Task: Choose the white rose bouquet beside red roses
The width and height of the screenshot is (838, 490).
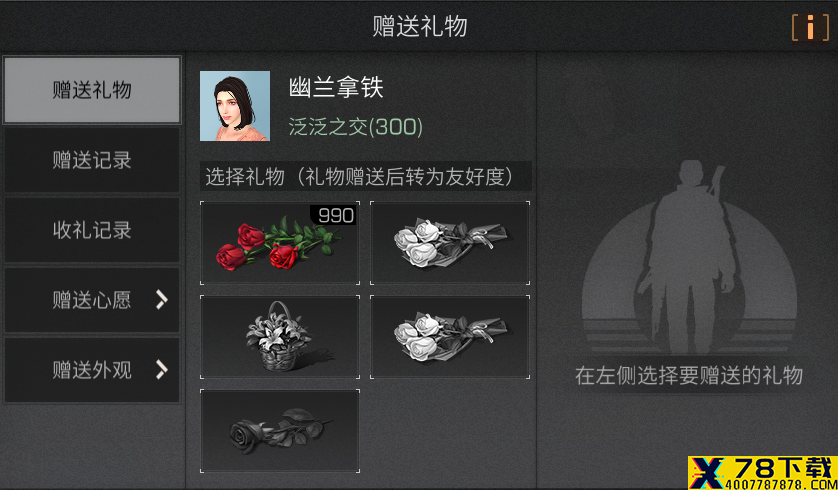Action: point(450,243)
